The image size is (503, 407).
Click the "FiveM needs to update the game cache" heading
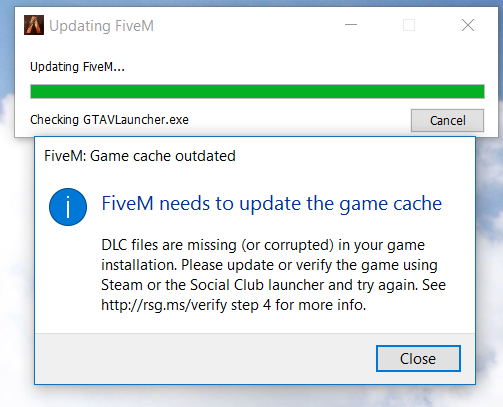272,203
